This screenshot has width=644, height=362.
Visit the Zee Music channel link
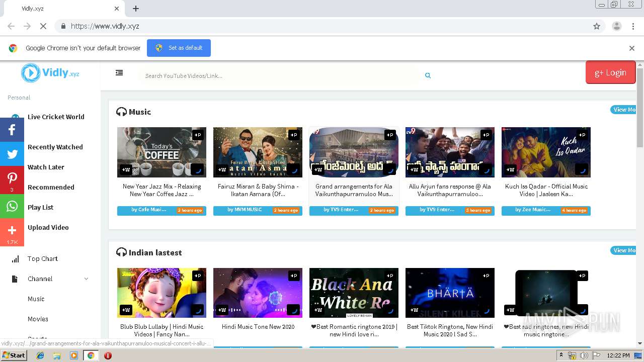click(532, 210)
